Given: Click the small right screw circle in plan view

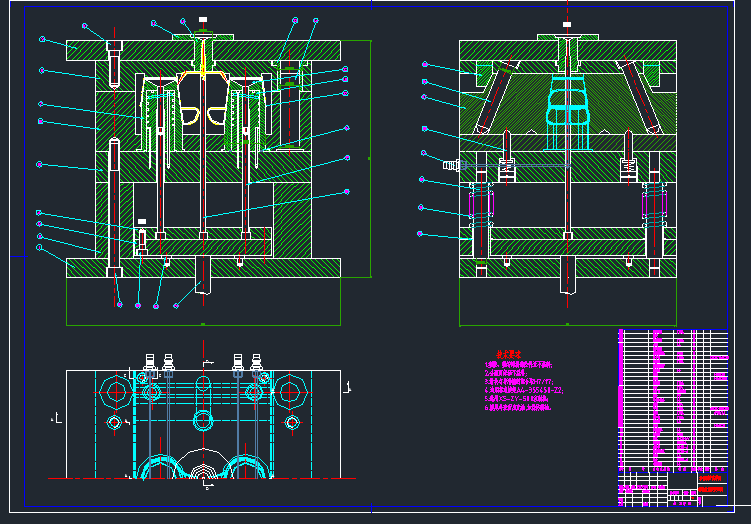Looking at the screenshot, I should click(292, 422).
